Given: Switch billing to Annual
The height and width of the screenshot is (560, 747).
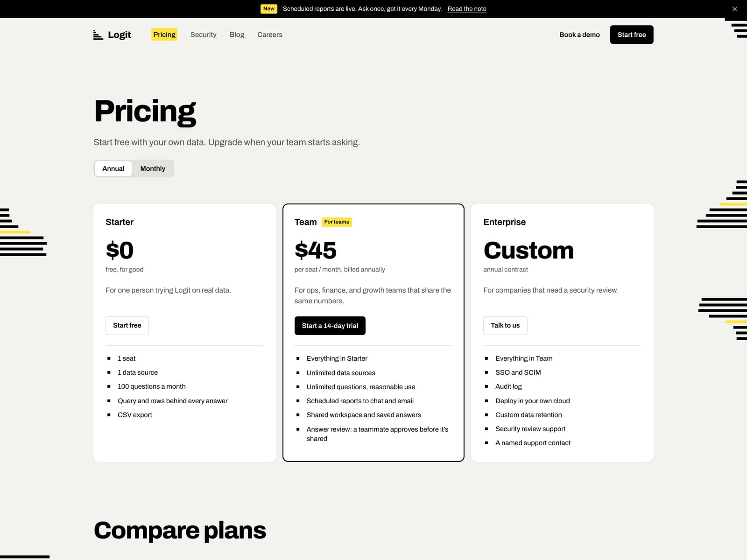Looking at the screenshot, I should point(113,168).
